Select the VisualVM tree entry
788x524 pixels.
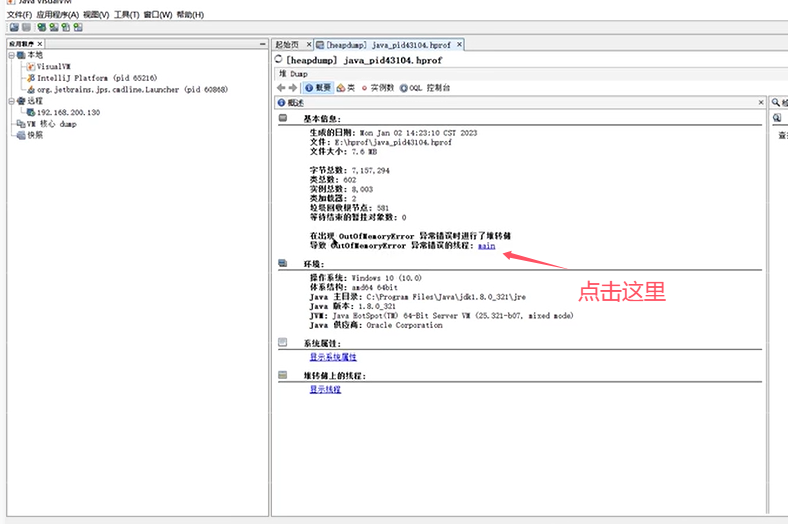(x=53, y=66)
